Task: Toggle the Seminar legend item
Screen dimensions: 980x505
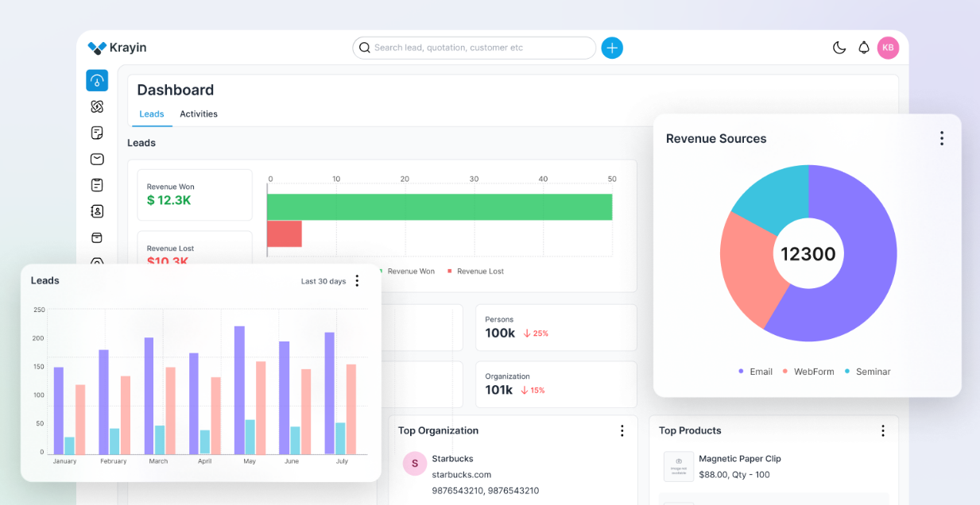Action: point(867,372)
